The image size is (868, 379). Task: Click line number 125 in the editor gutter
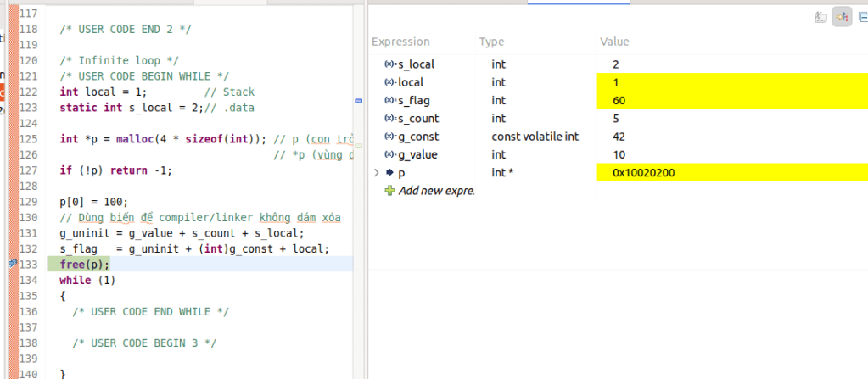[28, 139]
